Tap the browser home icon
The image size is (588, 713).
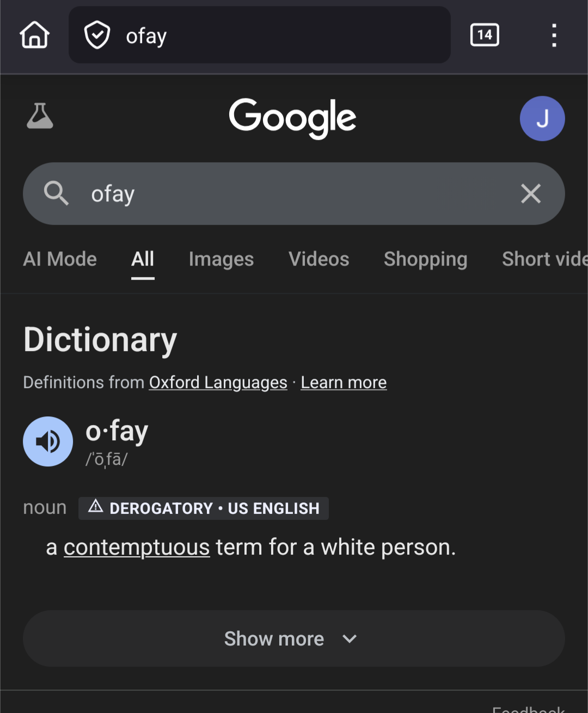point(35,35)
